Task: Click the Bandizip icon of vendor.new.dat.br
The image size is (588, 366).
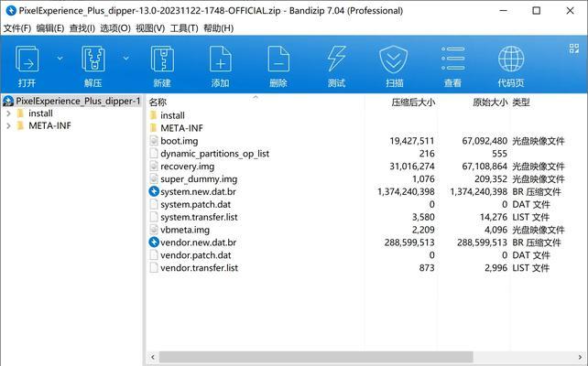Action: [x=154, y=242]
